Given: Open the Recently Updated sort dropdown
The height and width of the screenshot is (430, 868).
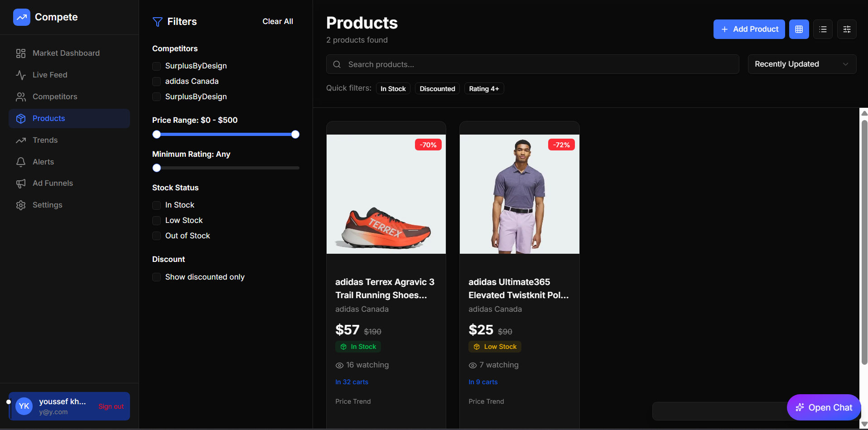Looking at the screenshot, I should point(801,64).
